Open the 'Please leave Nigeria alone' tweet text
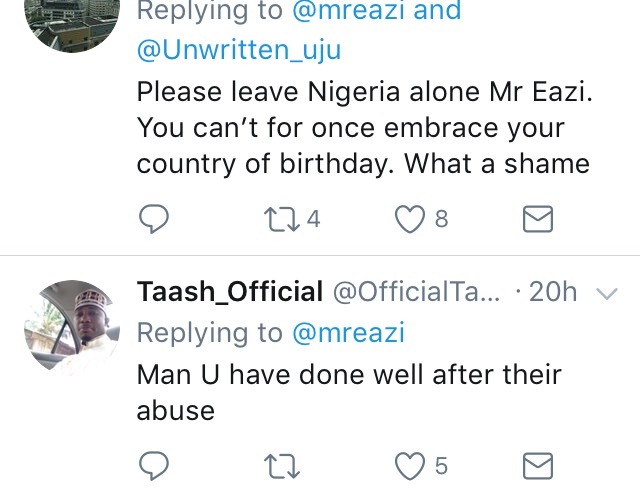The image size is (640, 499). (x=364, y=128)
